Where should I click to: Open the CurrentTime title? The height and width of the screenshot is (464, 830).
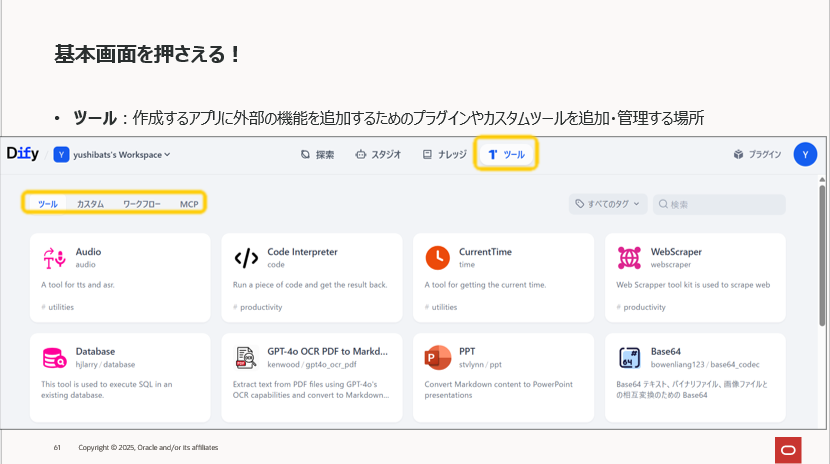click(x=485, y=252)
